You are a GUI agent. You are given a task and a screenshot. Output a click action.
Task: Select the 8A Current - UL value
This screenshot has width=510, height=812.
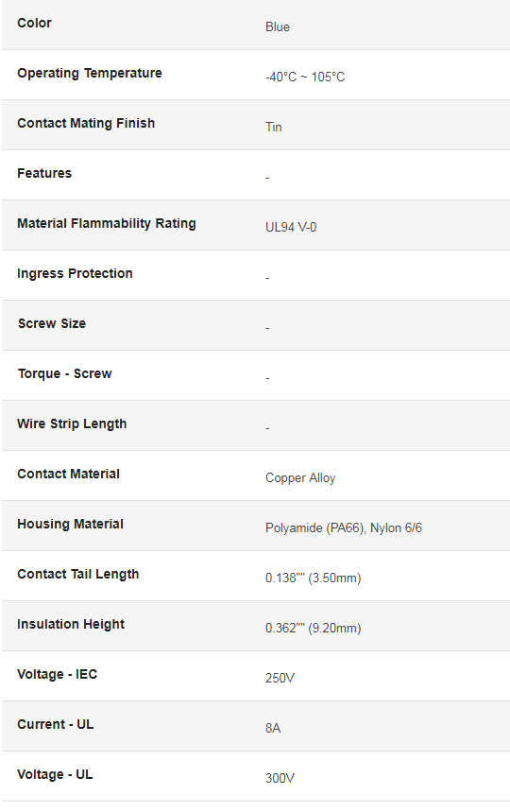tap(273, 728)
